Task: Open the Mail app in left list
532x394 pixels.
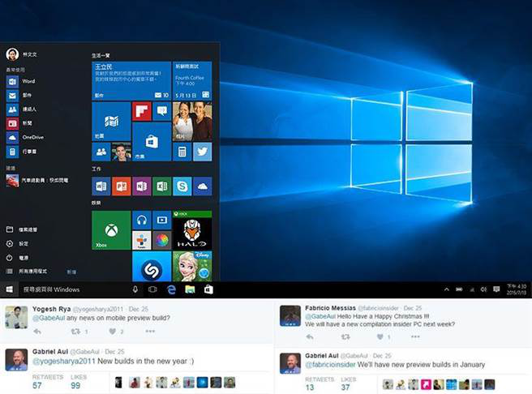Action: (x=19, y=96)
